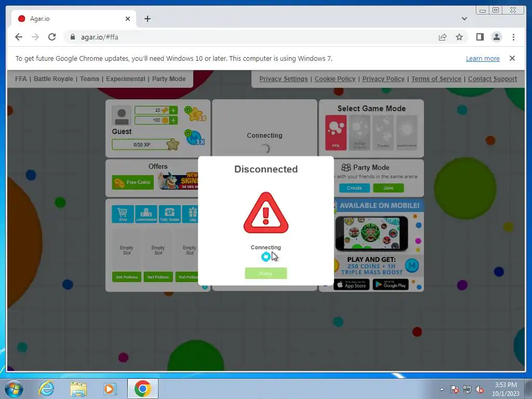
Task: Open Terms of Service link
Action: click(436, 79)
